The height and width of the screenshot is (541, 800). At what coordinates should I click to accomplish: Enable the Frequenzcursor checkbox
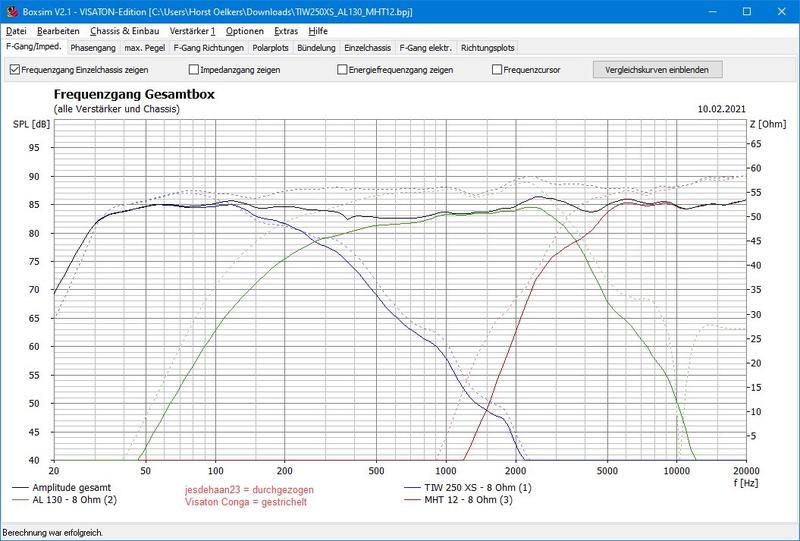point(497,70)
